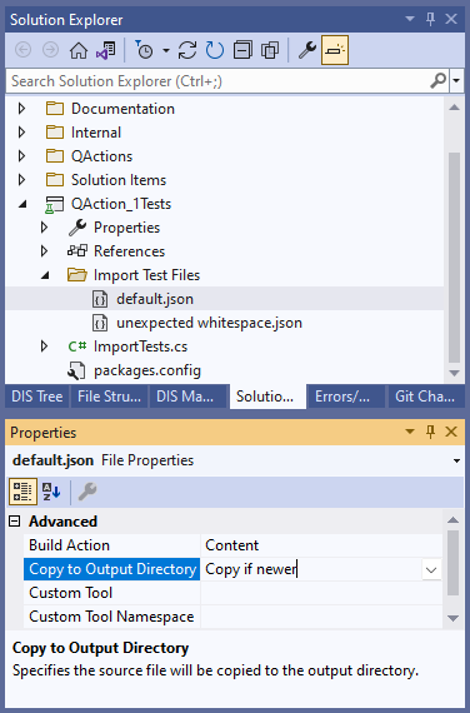Screen dimensions: 470x713
Task: Click the Search Solution Explorer field
Action: (x=220, y=81)
